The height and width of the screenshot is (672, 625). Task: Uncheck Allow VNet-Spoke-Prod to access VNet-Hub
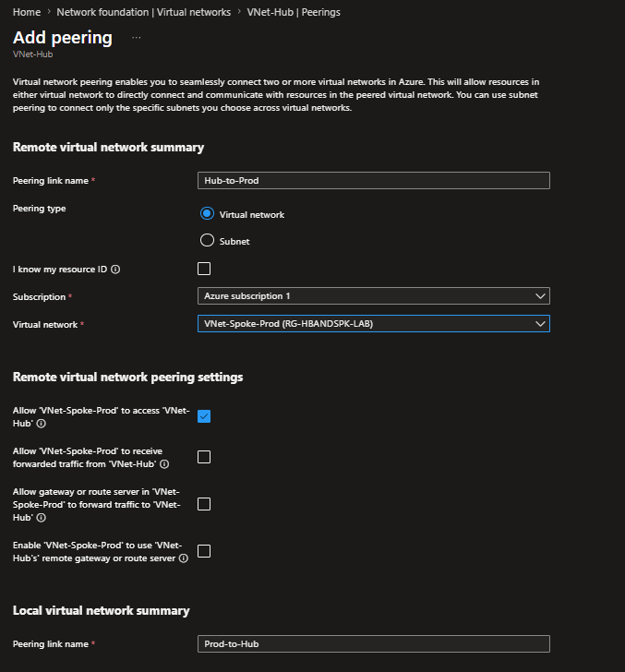click(204, 416)
